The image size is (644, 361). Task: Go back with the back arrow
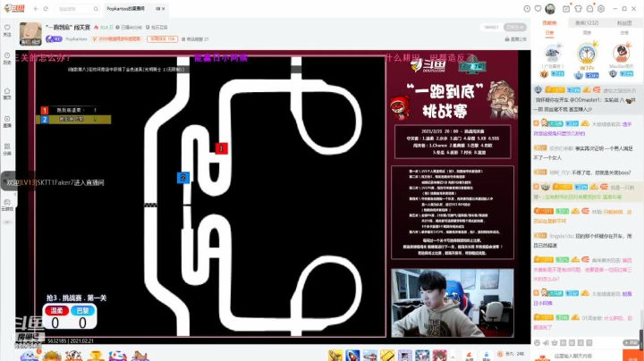[36, 9]
